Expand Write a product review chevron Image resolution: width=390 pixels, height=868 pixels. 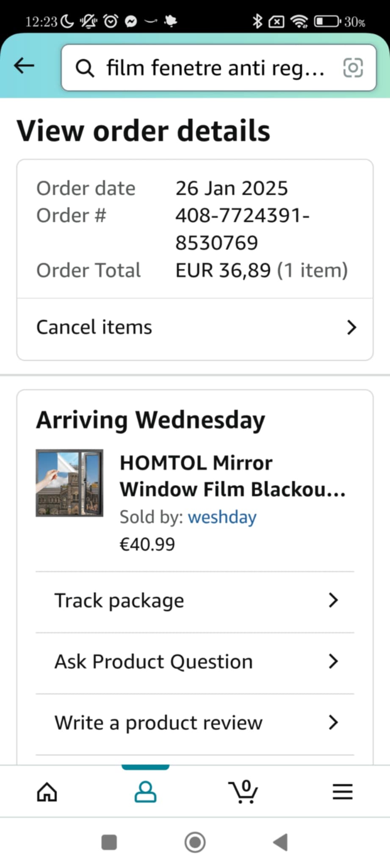[x=333, y=722]
